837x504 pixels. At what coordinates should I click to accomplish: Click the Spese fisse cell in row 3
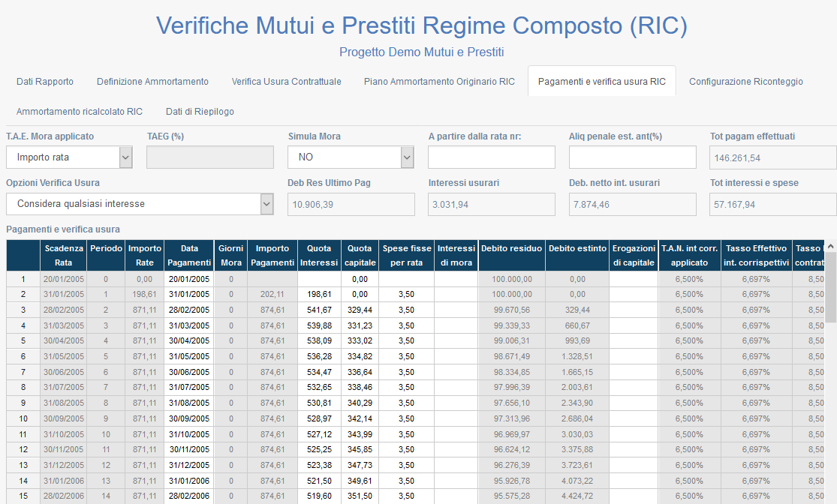(407, 310)
